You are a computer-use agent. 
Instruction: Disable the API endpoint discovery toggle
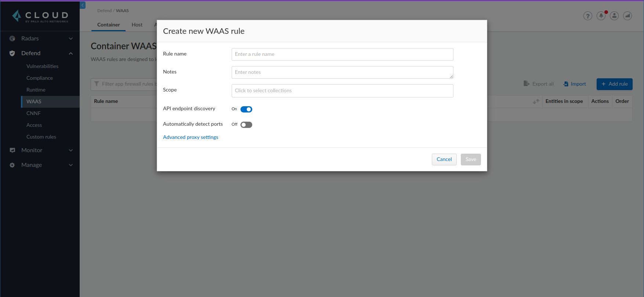(x=246, y=109)
